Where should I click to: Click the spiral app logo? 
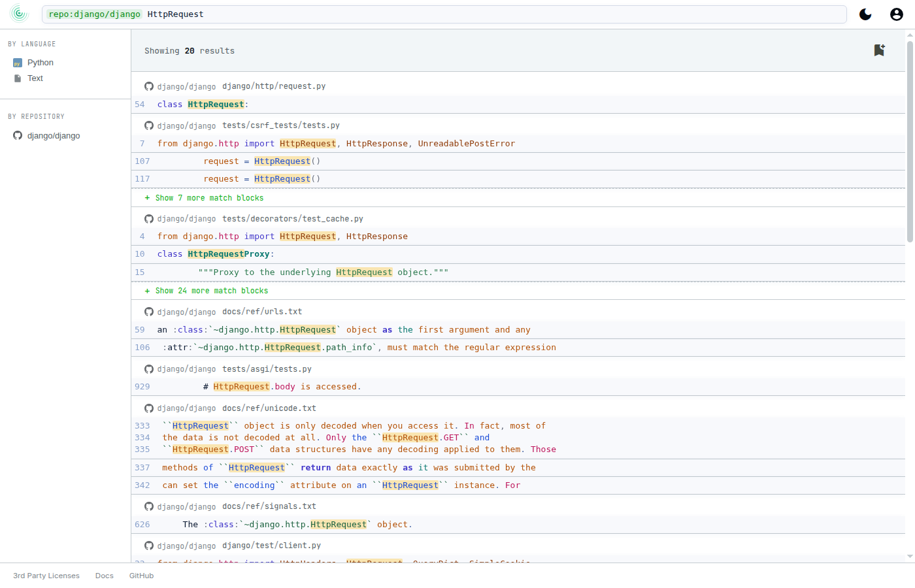click(x=20, y=13)
